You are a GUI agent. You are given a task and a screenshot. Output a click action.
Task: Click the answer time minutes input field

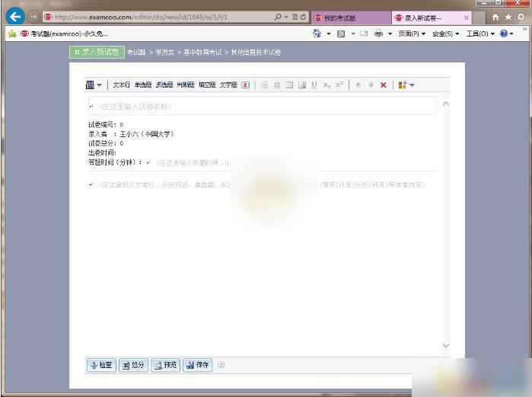193,163
